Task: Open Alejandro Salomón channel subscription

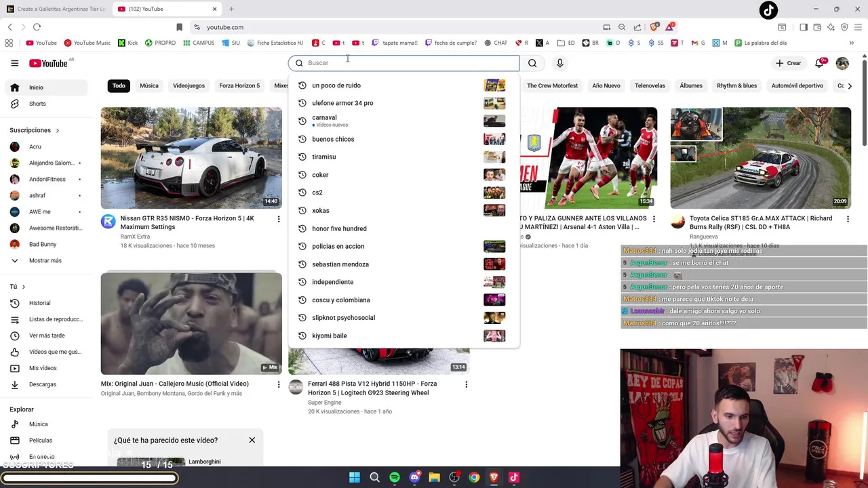Action: pyautogui.click(x=45, y=163)
